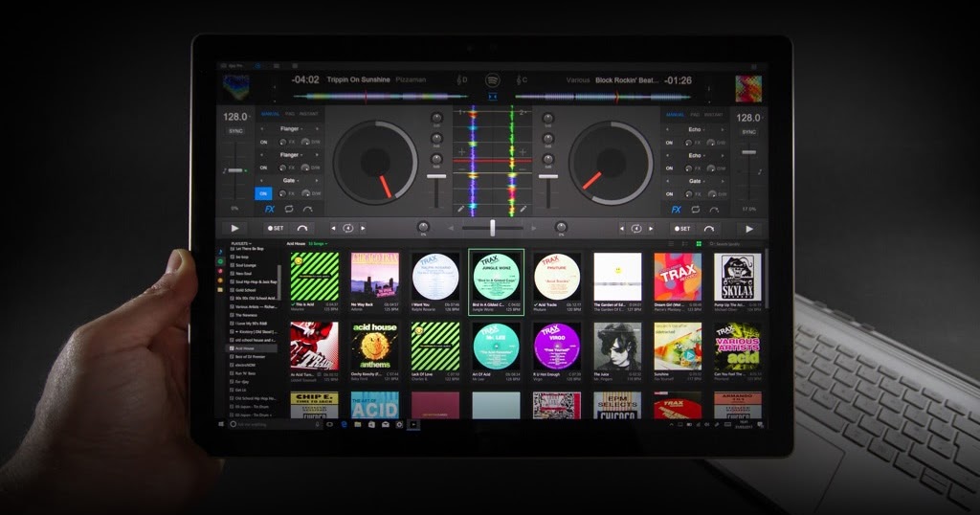Click the crossfader handle
The height and width of the screenshot is (515, 980).
point(493,228)
